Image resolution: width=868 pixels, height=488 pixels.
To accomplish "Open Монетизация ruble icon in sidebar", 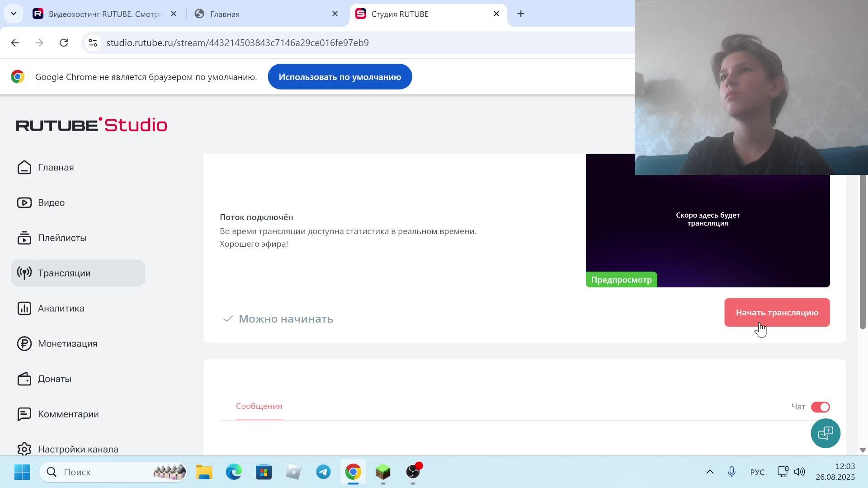I will pos(24,343).
